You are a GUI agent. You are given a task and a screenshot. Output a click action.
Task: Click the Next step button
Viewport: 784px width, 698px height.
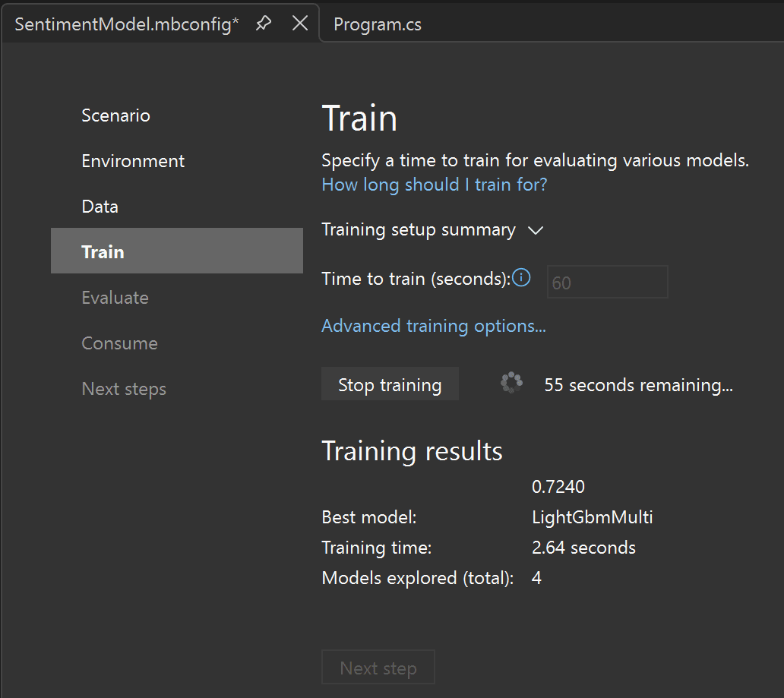point(378,668)
